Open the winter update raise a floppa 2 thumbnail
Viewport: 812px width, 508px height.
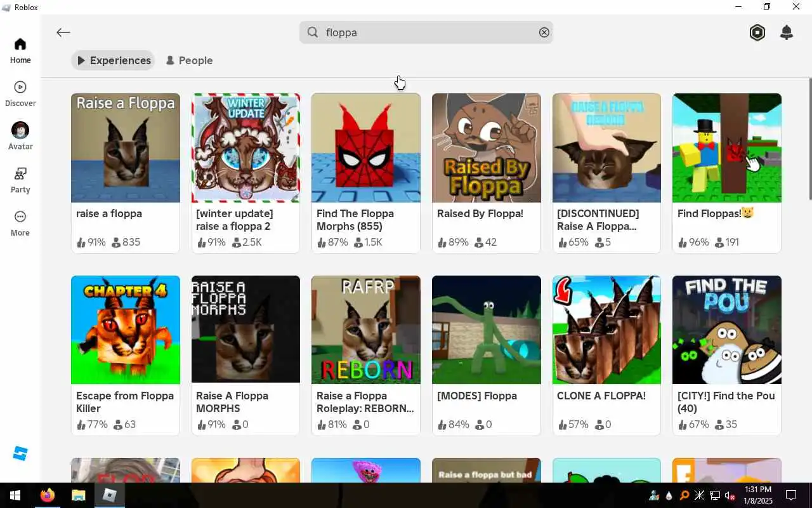click(x=246, y=148)
